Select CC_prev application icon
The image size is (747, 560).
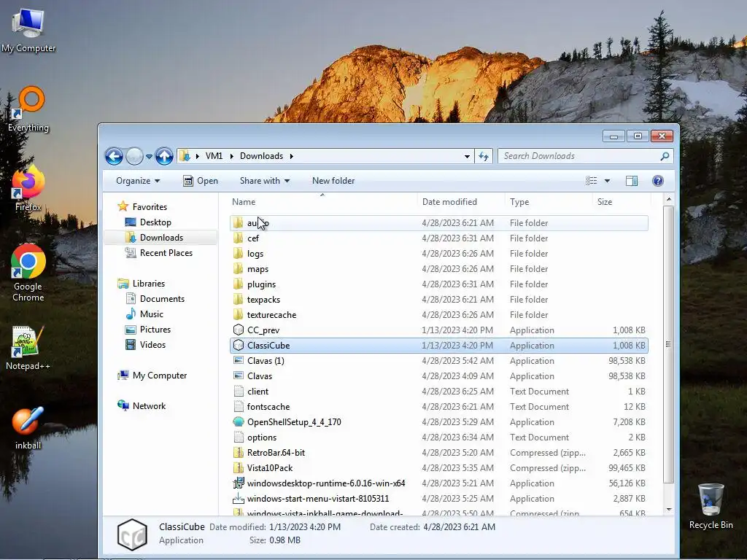coord(239,330)
